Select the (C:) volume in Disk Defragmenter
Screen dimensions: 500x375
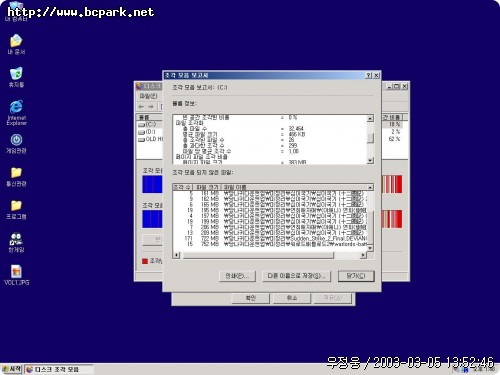click(x=150, y=124)
